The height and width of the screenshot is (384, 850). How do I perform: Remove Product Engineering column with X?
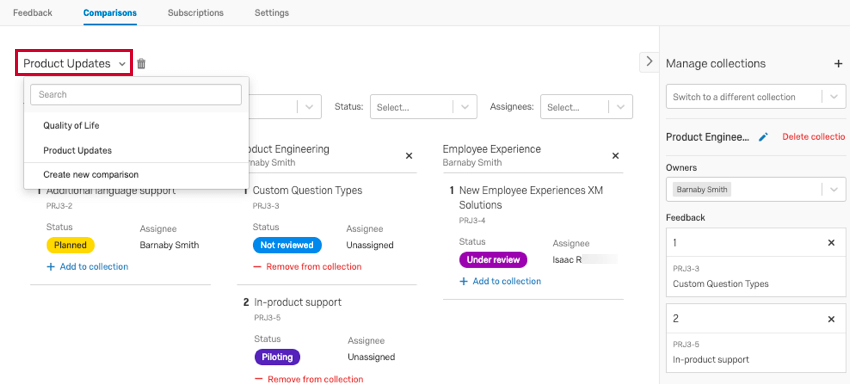click(409, 156)
